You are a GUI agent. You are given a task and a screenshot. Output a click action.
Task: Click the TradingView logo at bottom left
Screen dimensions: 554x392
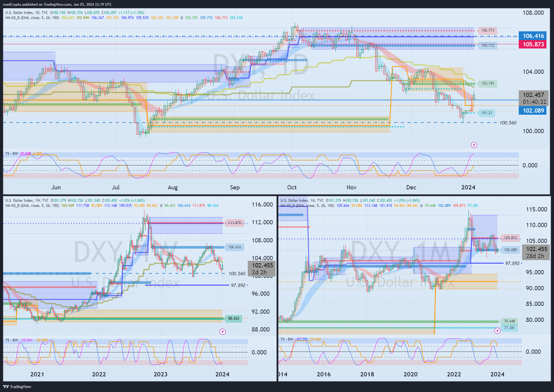[17, 387]
